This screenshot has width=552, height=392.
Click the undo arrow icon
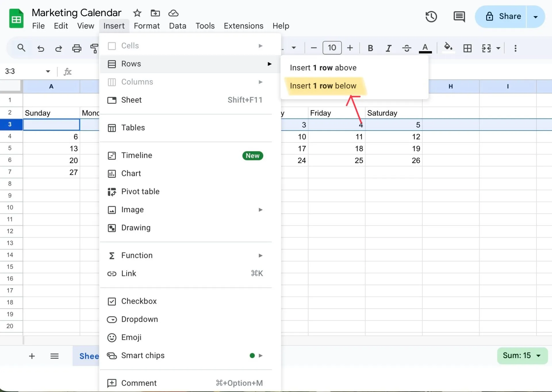[x=41, y=48]
